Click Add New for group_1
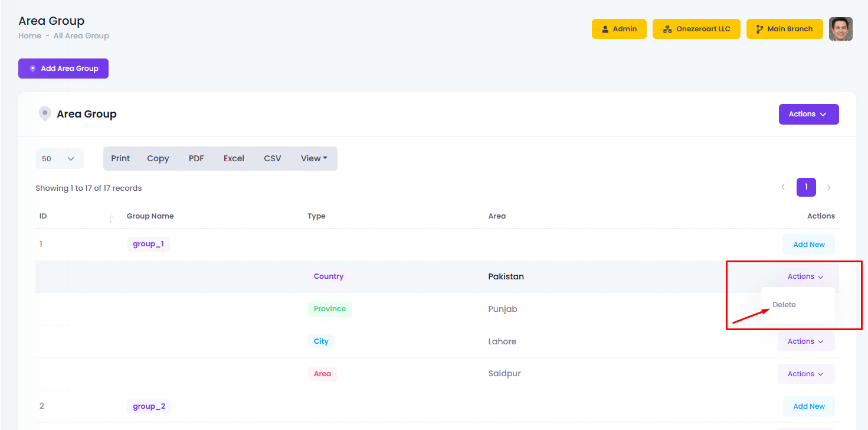868x430 pixels. coord(808,245)
